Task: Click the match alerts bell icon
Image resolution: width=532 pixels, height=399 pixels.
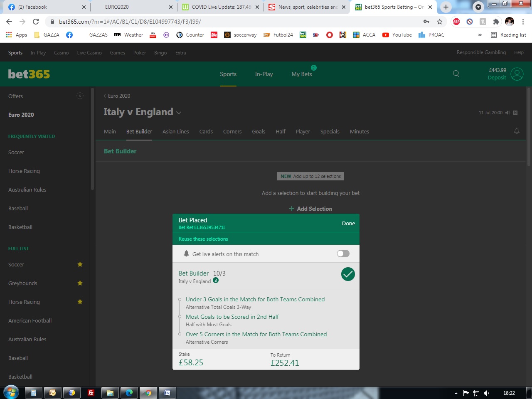Action: tap(517, 131)
